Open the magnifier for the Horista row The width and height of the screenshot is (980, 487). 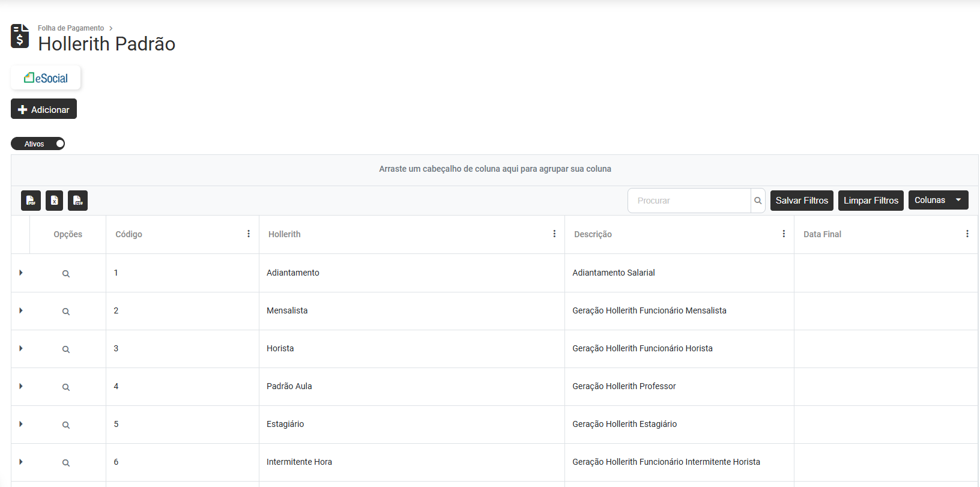(x=66, y=349)
